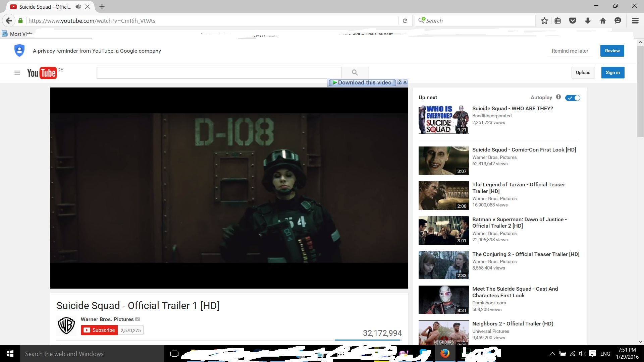This screenshot has height=362, width=644.
Task: Open Firefox from the taskbar
Action: tap(445, 354)
